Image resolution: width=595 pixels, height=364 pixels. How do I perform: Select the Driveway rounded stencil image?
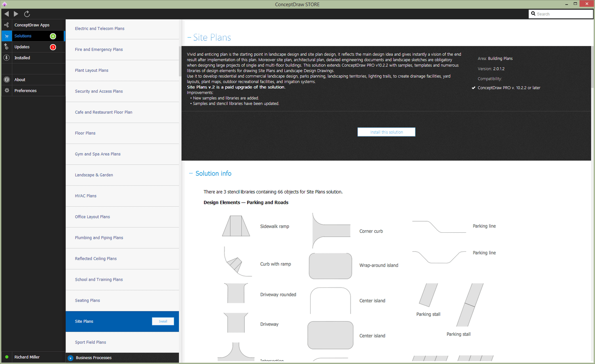(x=236, y=293)
